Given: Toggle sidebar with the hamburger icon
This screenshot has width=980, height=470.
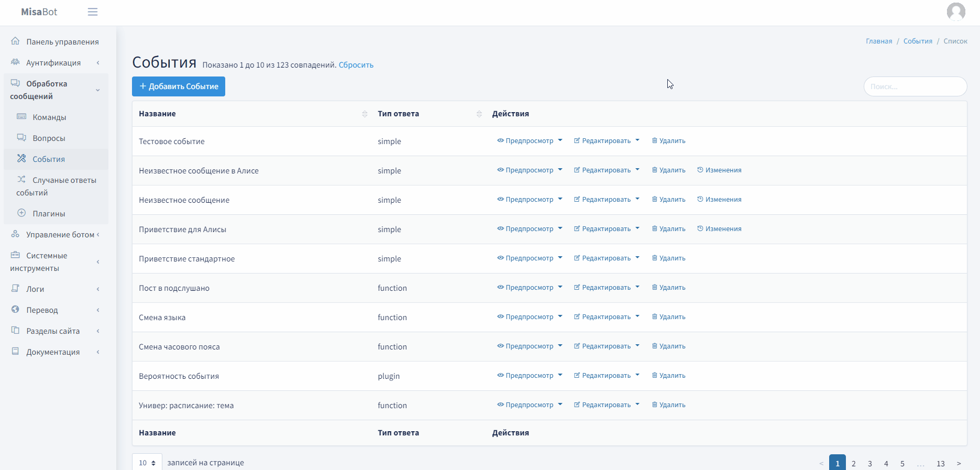Looking at the screenshot, I should click(93, 12).
